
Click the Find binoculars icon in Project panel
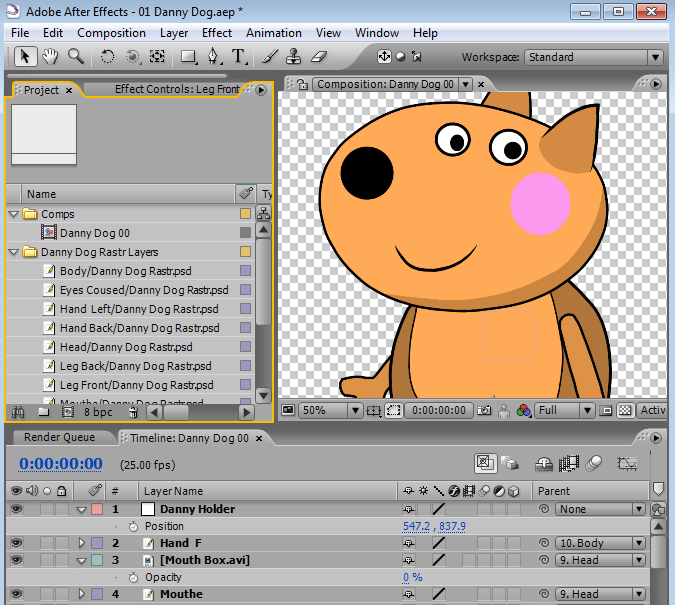coord(18,413)
